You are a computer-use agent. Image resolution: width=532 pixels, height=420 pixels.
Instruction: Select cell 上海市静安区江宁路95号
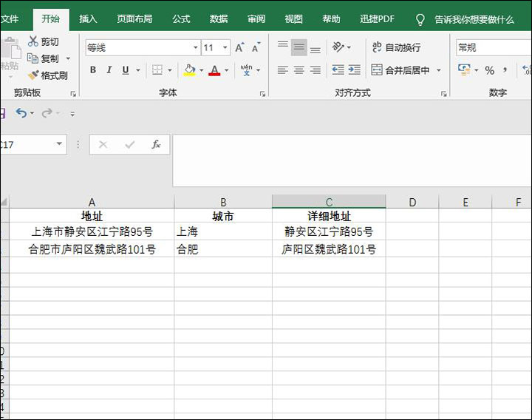(92, 231)
